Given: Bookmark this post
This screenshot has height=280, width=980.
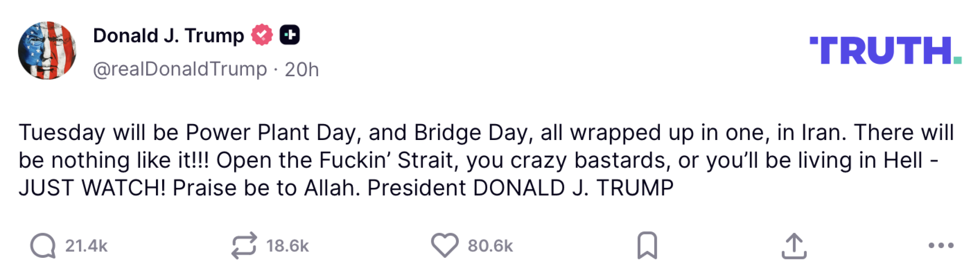Looking at the screenshot, I should [x=647, y=245].
